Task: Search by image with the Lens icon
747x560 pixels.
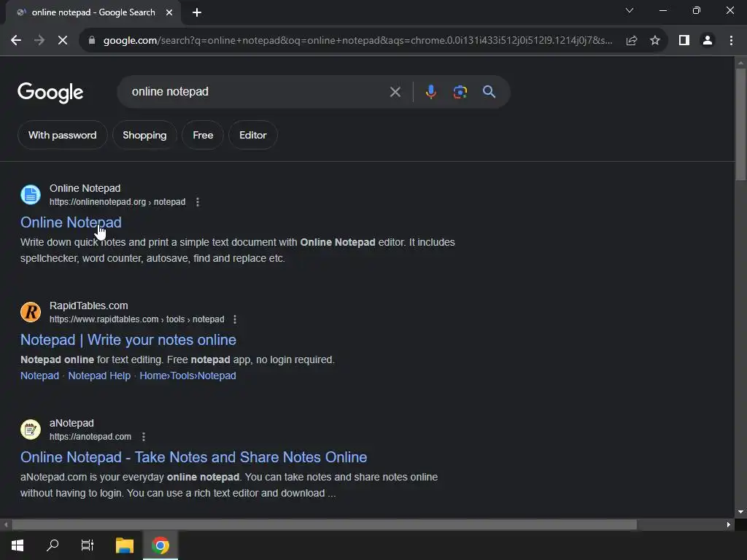Action: [x=460, y=92]
